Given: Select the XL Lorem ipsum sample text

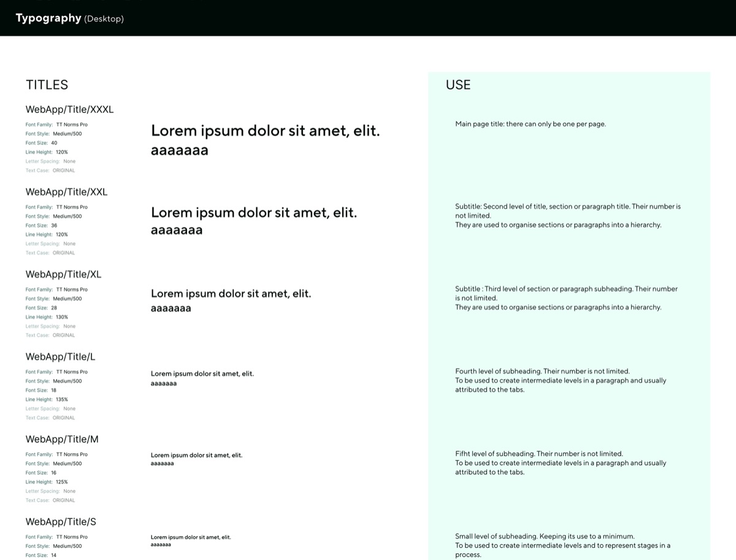Looking at the screenshot, I should coord(231,301).
